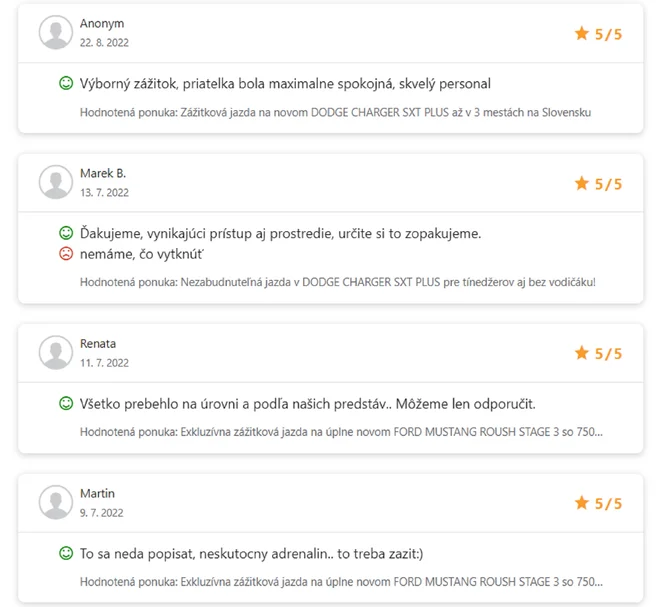This screenshot has width=660, height=607.
Task: Open Renata's rated FORD MUSTANG ROUSH offer
Action: (x=391, y=432)
